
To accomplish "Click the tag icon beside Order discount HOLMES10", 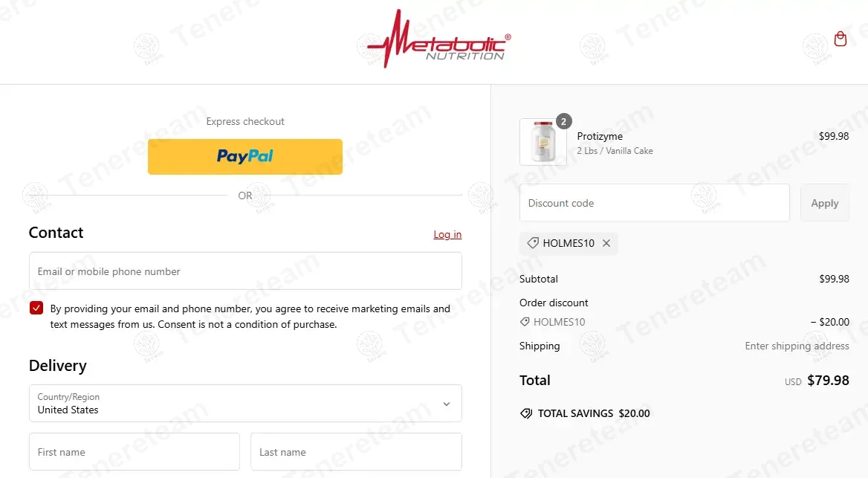I will [x=525, y=322].
